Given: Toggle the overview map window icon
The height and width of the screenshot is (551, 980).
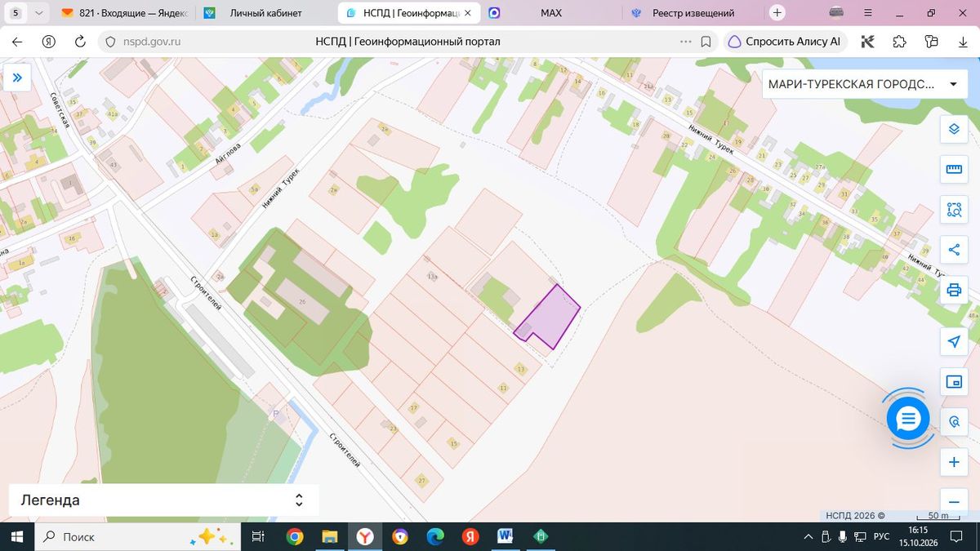Looking at the screenshot, I should (x=953, y=382).
